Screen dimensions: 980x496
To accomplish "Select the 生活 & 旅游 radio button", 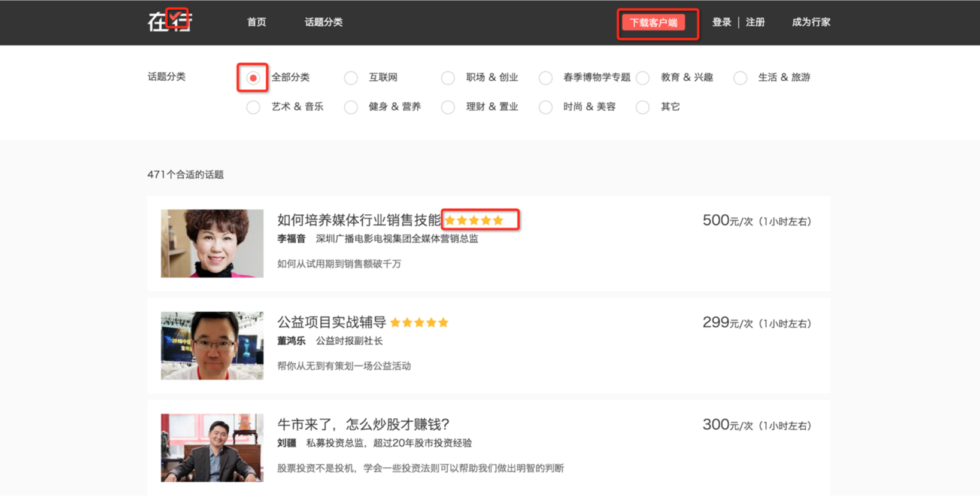I will click(741, 78).
